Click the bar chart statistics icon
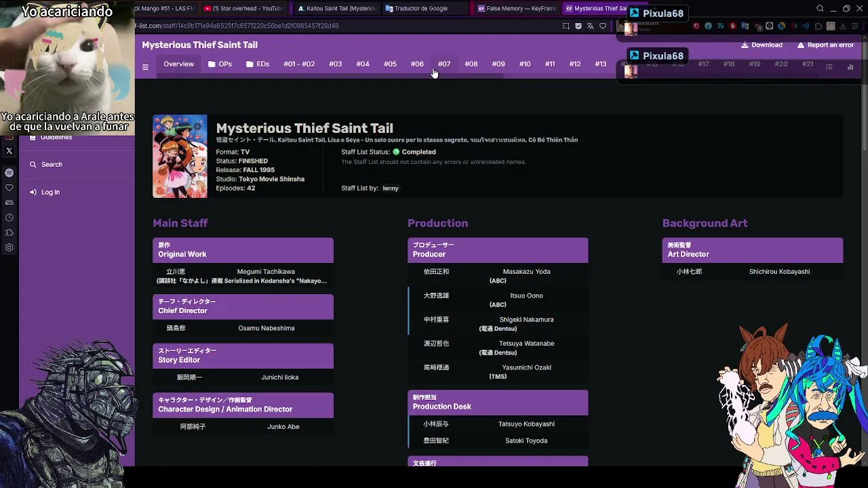The image size is (868, 488). coord(850,66)
